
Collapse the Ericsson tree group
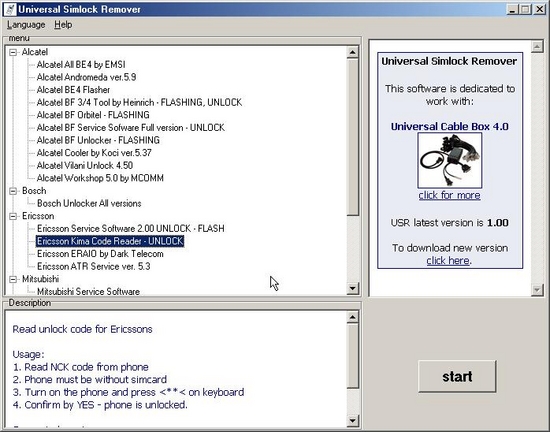(x=13, y=216)
